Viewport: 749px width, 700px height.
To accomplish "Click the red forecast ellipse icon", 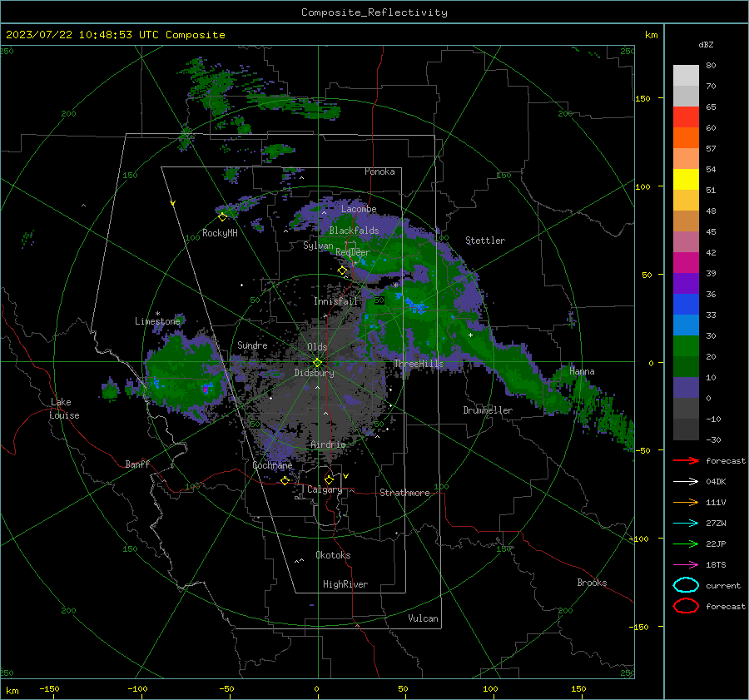I will (x=686, y=606).
